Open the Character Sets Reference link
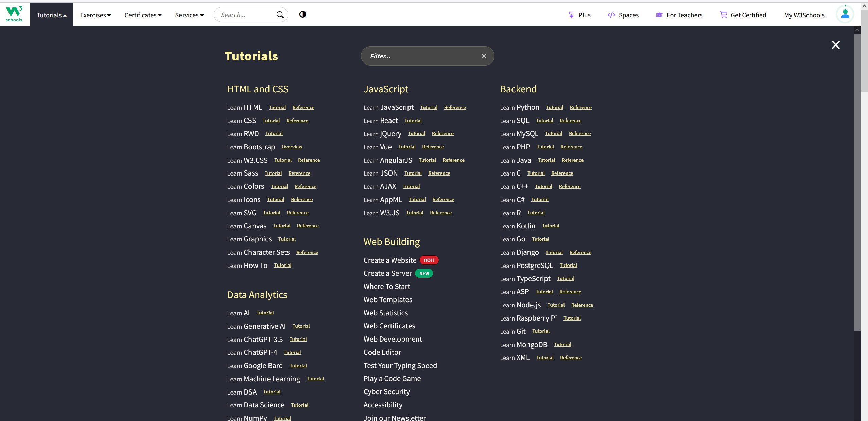 [307, 252]
